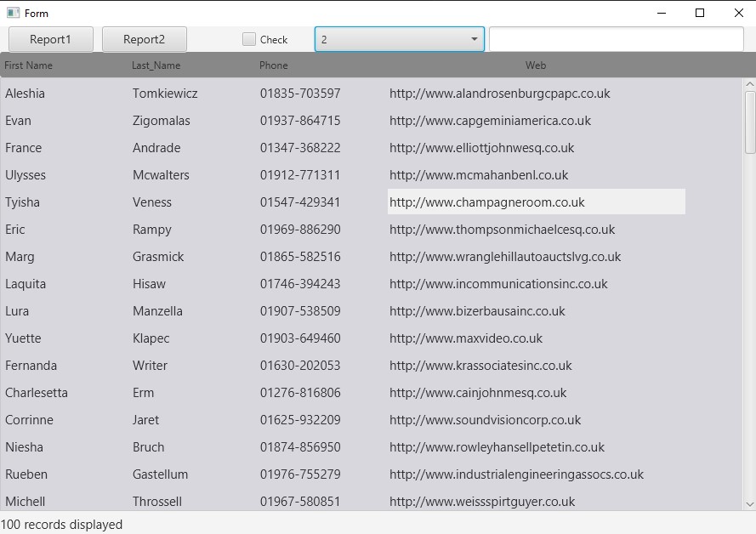
Task: Click the 100 records displayed status text
Action: (60, 524)
